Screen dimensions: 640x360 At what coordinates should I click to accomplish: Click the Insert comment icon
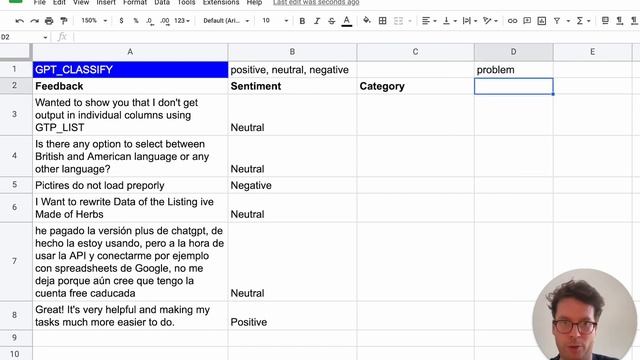coord(527,21)
